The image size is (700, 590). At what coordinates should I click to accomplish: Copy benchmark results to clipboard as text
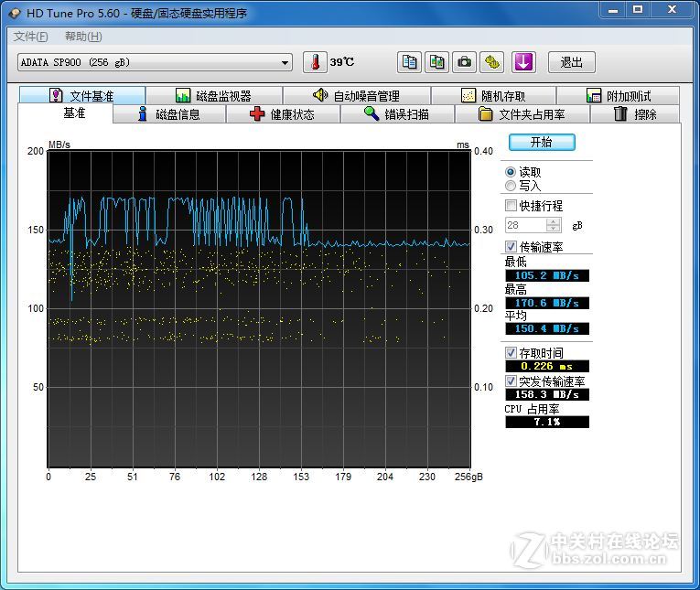(x=410, y=62)
